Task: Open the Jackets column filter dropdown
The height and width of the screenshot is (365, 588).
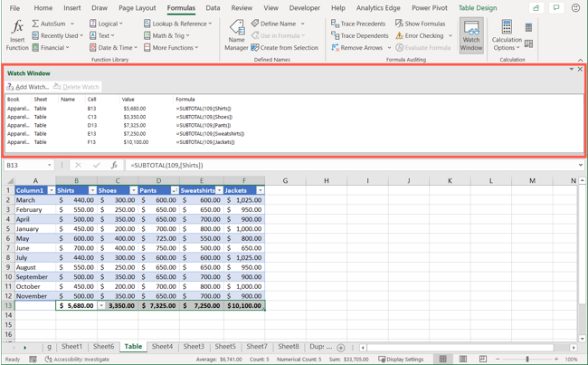Action: tap(260, 191)
